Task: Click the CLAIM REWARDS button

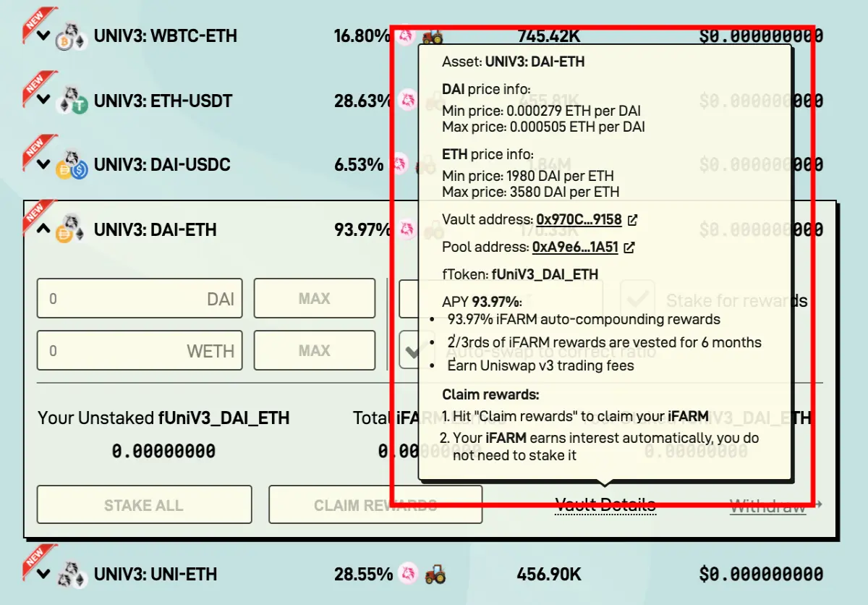Action: (x=375, y=504)
